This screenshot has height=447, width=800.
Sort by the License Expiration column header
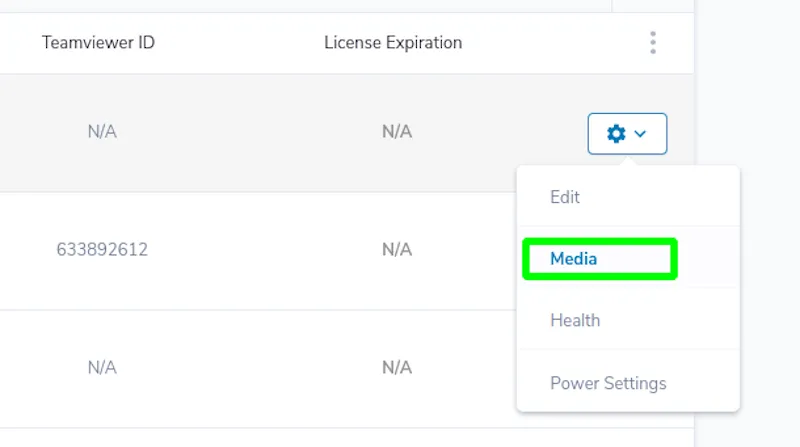(393, 42)
